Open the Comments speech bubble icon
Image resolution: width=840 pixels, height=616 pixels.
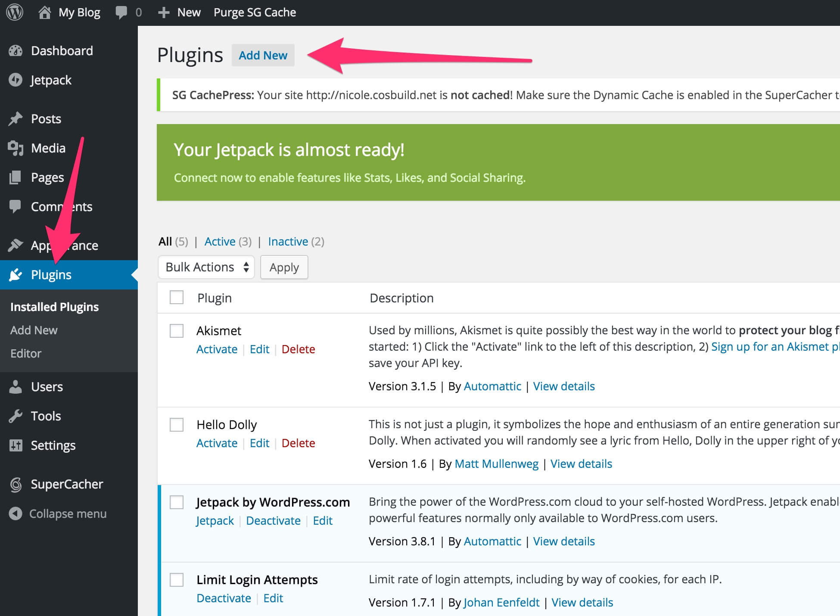click(x=16, y=207)
